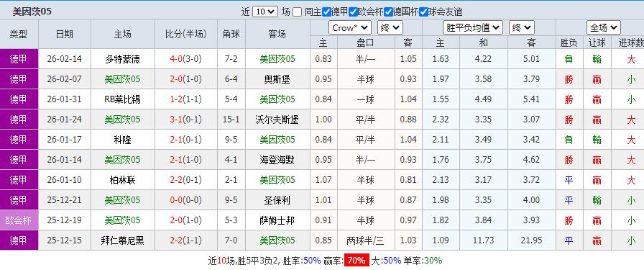
Task: Click the 0-0(0-0) score of the 圣保利 match
Action: [x=185, y=200]
